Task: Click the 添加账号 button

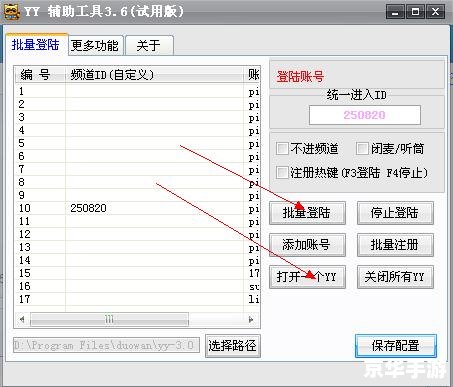Action: [x=307, y=245]
